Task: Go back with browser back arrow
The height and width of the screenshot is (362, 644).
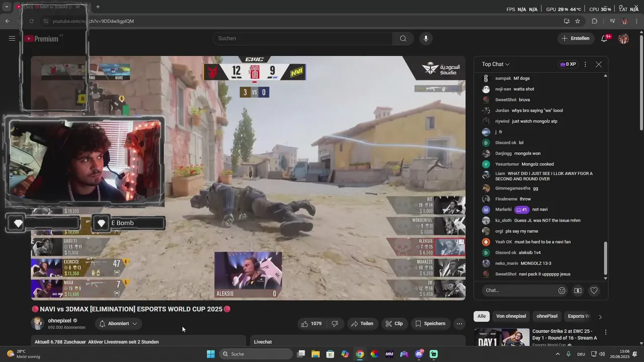Action: click(7, 21)
